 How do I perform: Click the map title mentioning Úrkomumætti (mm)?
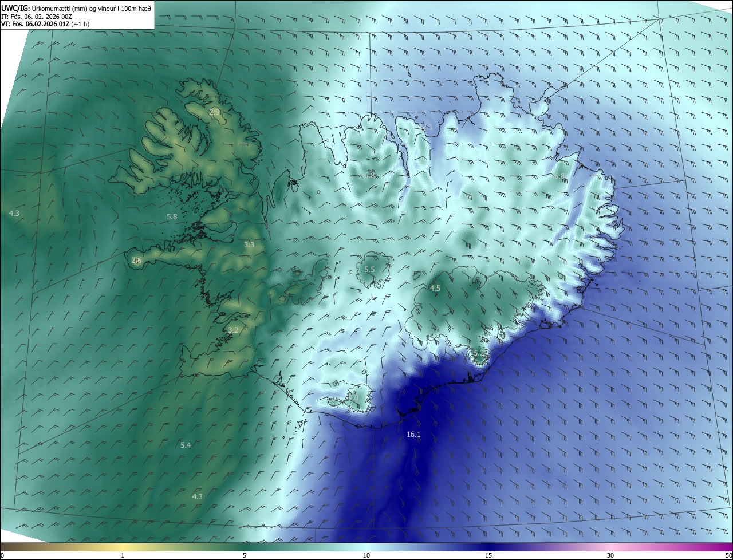[76, 9]
